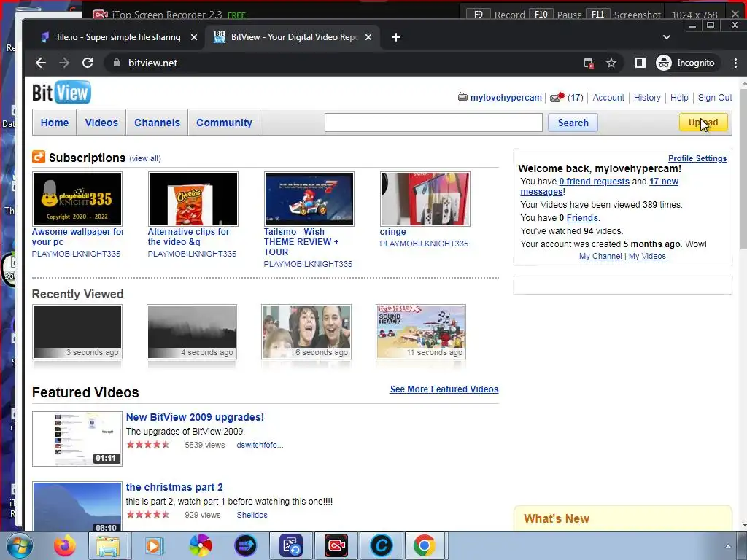Open Alternative clips for the video title

(189, 237)
